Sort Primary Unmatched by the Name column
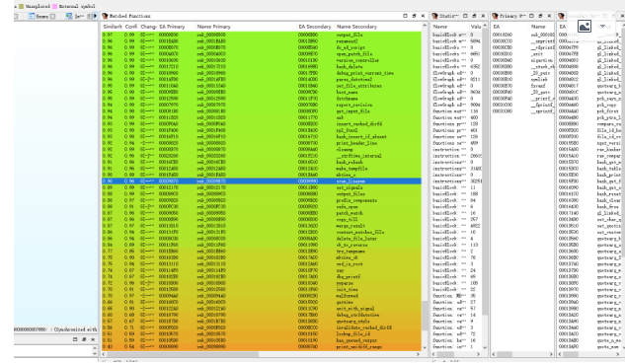Screen dimensions: 625x364 click(x=541, y=27)
